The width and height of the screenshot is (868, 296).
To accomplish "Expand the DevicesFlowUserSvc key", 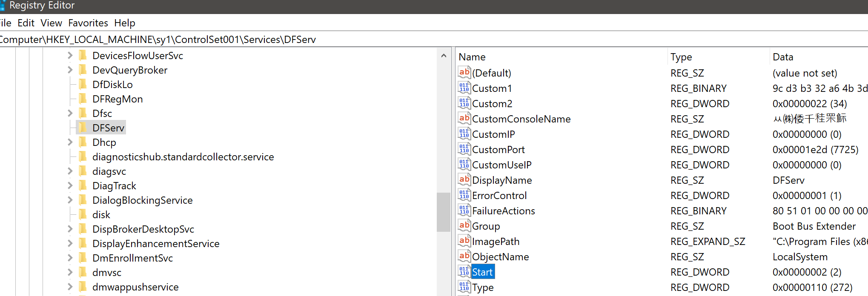I will click(70, 55).
